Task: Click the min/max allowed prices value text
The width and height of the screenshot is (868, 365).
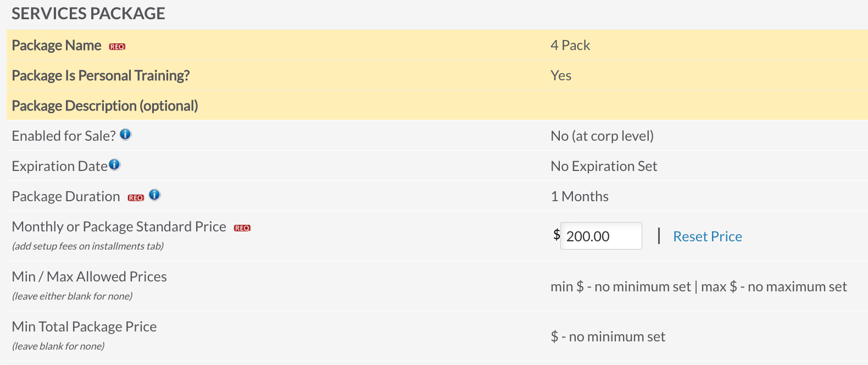Action: tap(699, 286)
